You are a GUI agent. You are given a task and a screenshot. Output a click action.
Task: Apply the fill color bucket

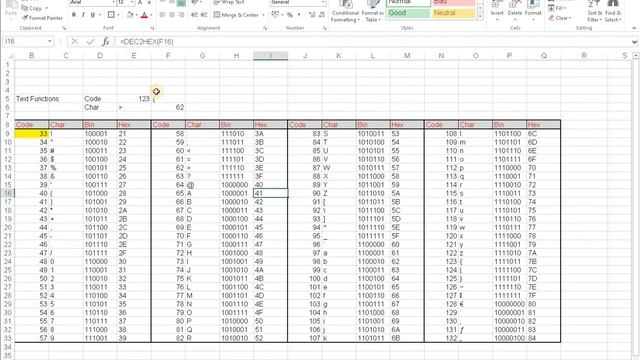130,15
